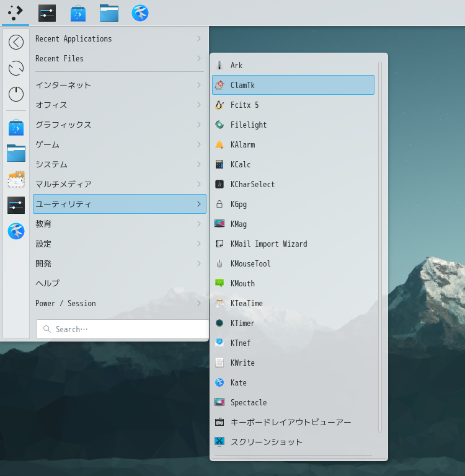Expand the Power / Session submenu arrow

click(199, 303)
